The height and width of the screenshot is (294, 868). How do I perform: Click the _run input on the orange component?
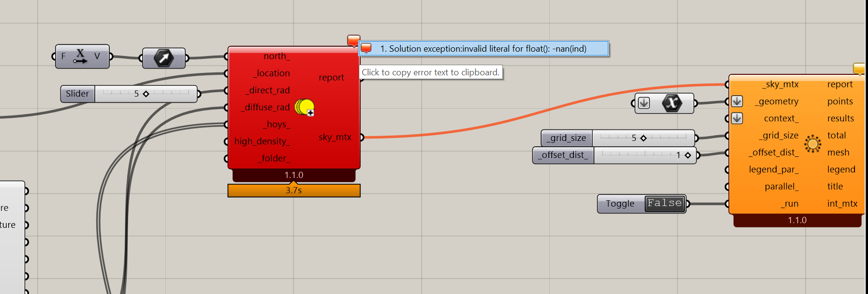click(x=789, y=204)
